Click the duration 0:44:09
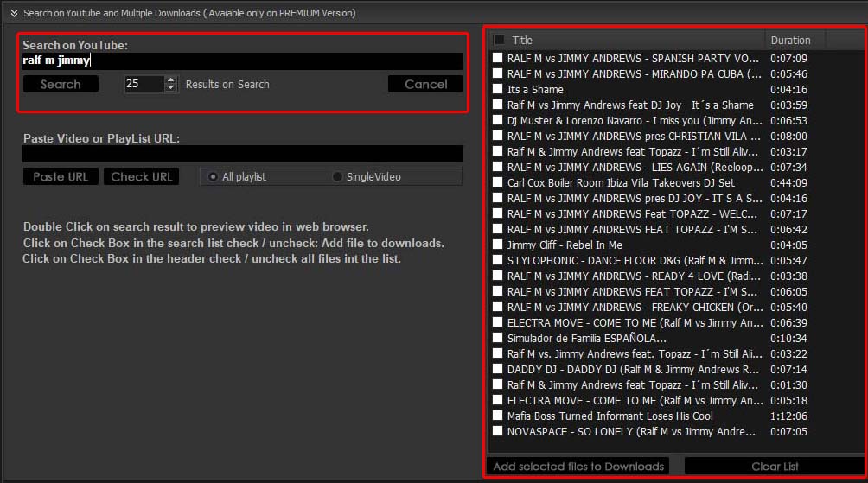Screen dimensions: 868x483 click(788, 182)
